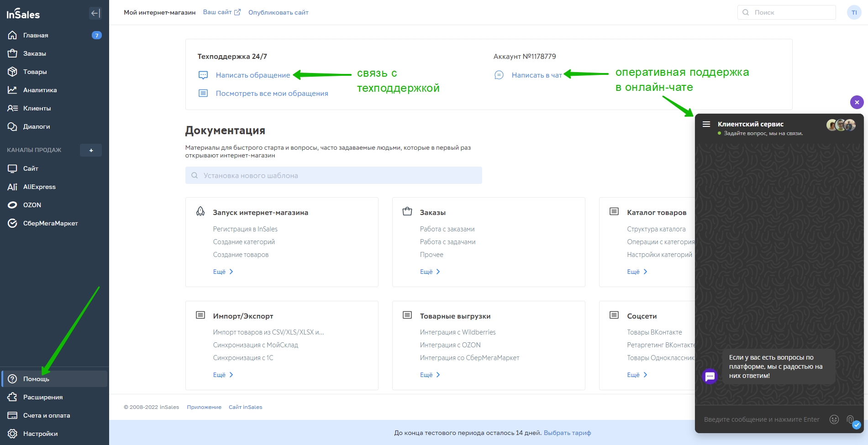Click the Приложение footer link

click(204, 407)
